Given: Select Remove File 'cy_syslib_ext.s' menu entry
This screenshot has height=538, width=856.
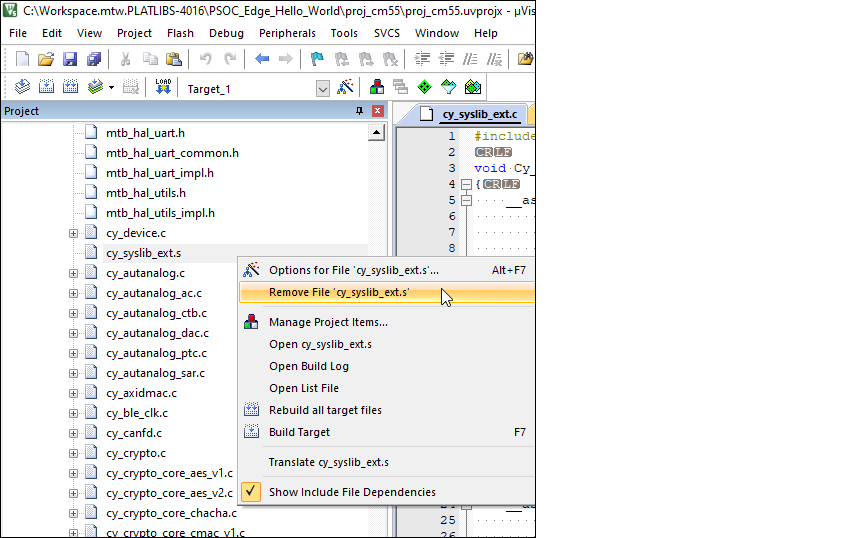Looking at the screenshot, I should pos(339,292).
